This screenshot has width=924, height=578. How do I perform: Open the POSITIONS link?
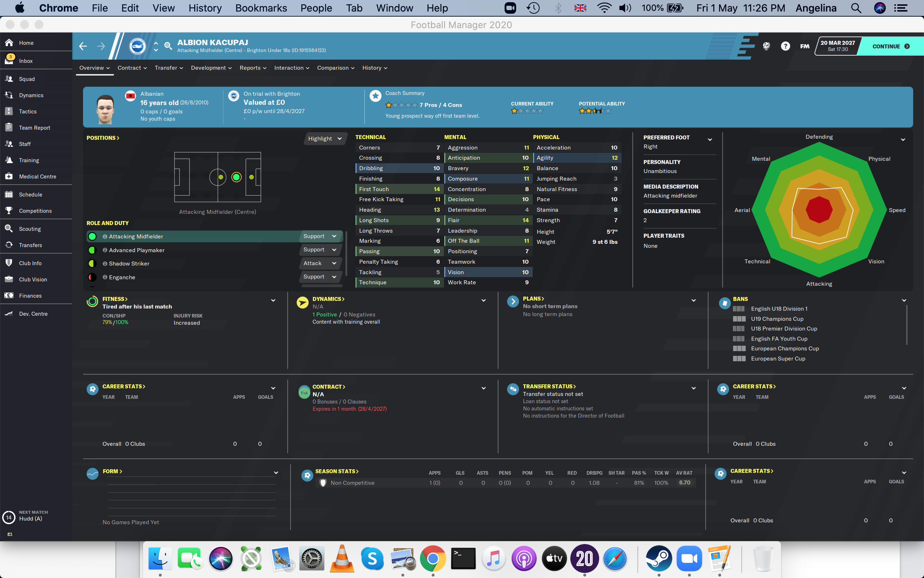tap(103, 138)
